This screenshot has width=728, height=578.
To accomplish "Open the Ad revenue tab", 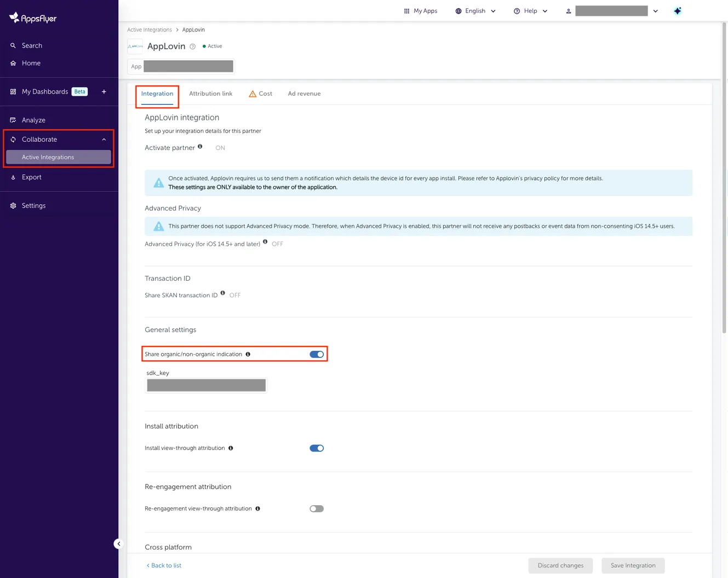I will [304, 94].
